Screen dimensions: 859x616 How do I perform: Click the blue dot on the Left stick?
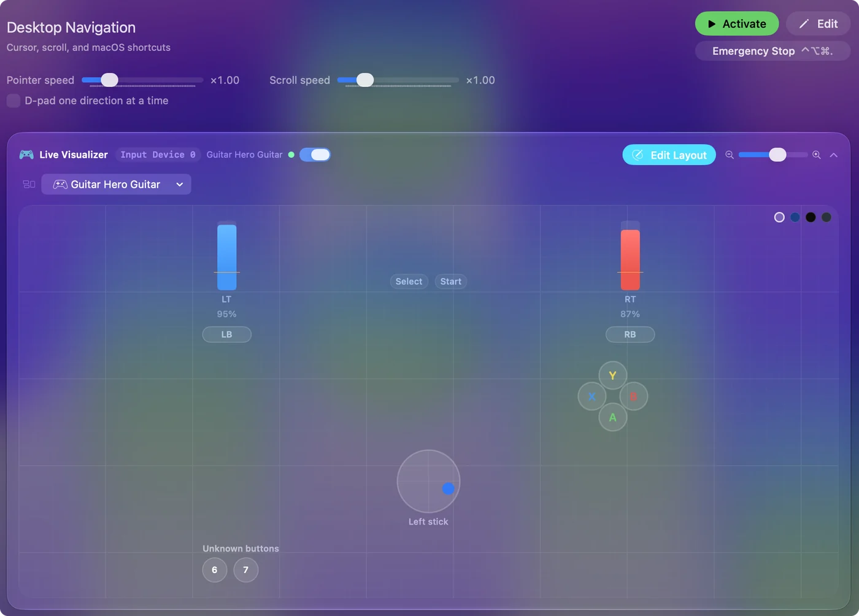tap(449, 488)
